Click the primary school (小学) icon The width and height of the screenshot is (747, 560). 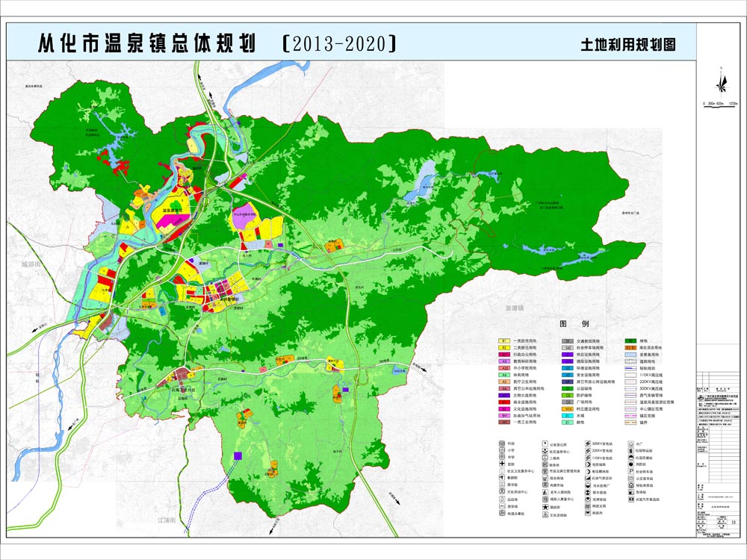pos(502,450)
